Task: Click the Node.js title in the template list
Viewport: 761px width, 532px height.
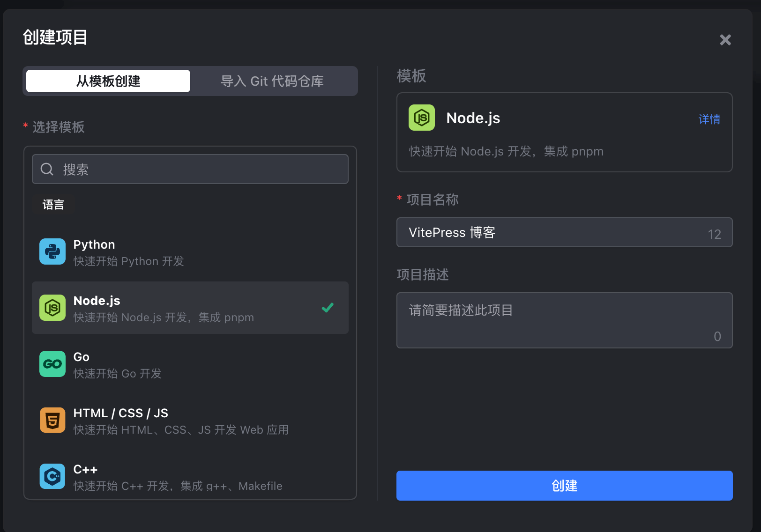Action: [97, 301]
